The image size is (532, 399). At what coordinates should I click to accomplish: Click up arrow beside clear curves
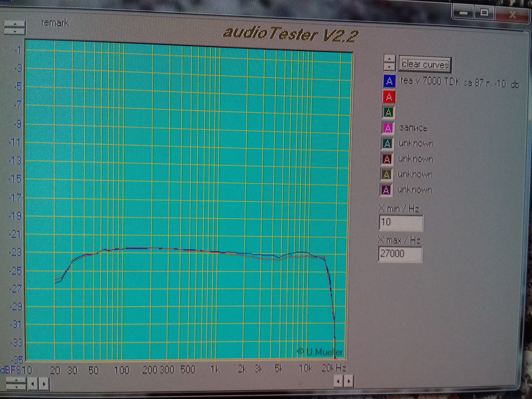click(x=389, y=59)
